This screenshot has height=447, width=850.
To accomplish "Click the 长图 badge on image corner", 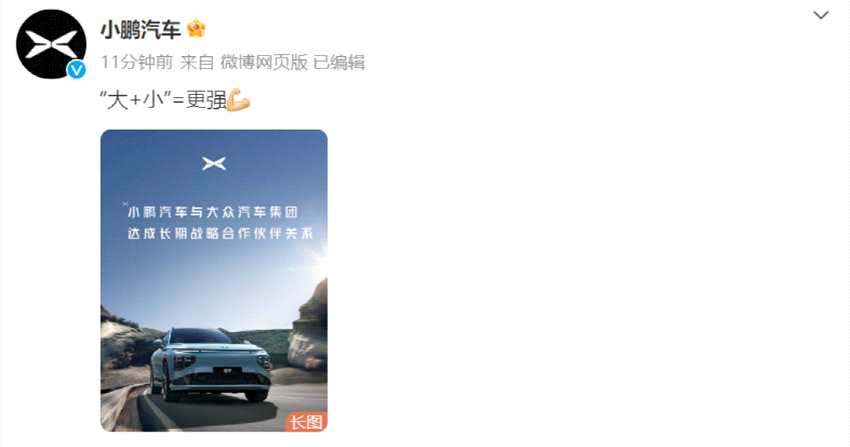I will tap(306, 422).
